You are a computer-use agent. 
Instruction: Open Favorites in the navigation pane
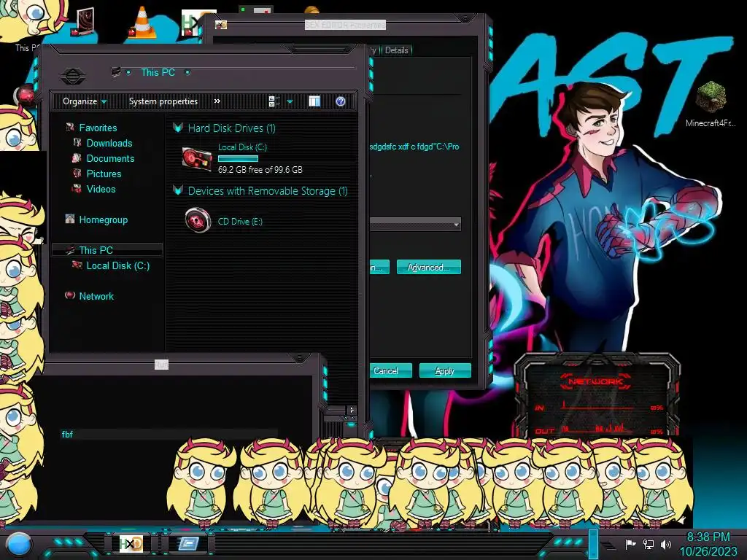(x=98, y=128)
